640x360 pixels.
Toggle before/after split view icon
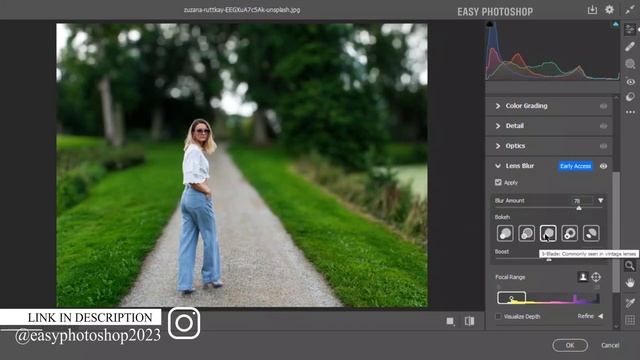469,321
